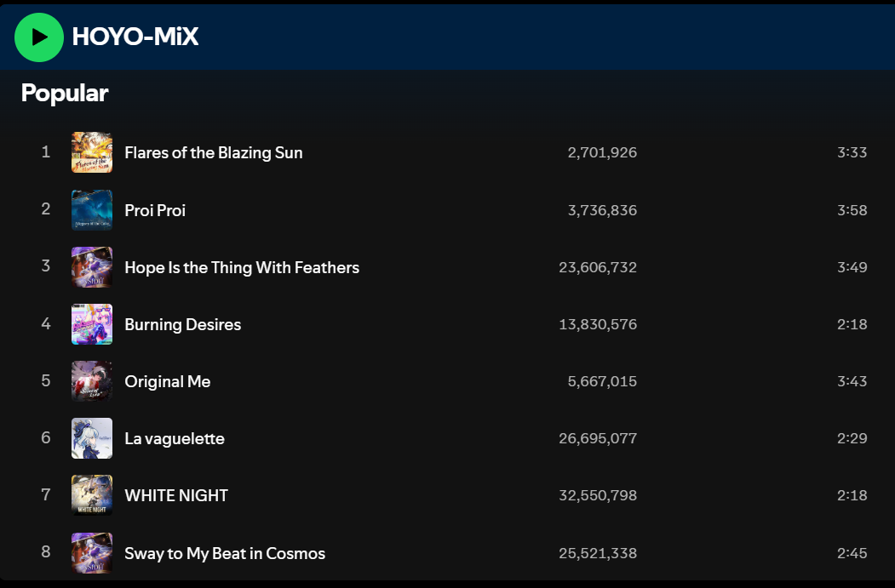Image resolution: width=895 pixels, height=588 pixels.
Task: Open Flares of the Blazing Sun album art
Action: coord(92,152)
